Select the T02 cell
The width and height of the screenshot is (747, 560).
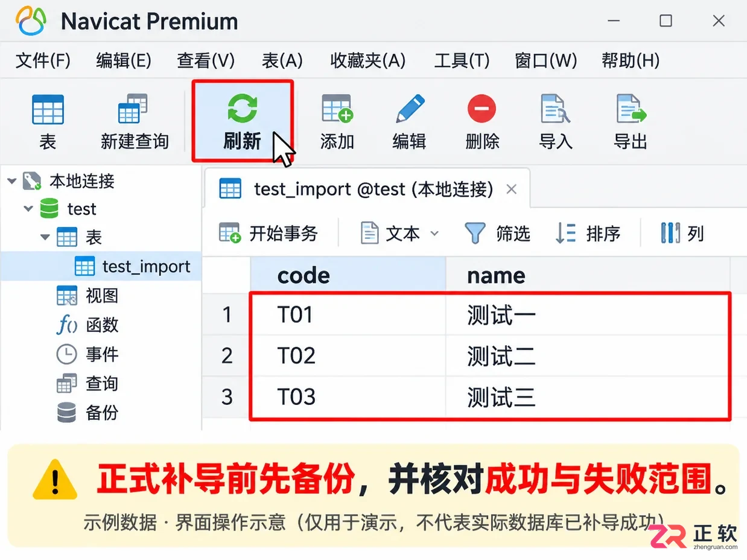coord(348,355)
